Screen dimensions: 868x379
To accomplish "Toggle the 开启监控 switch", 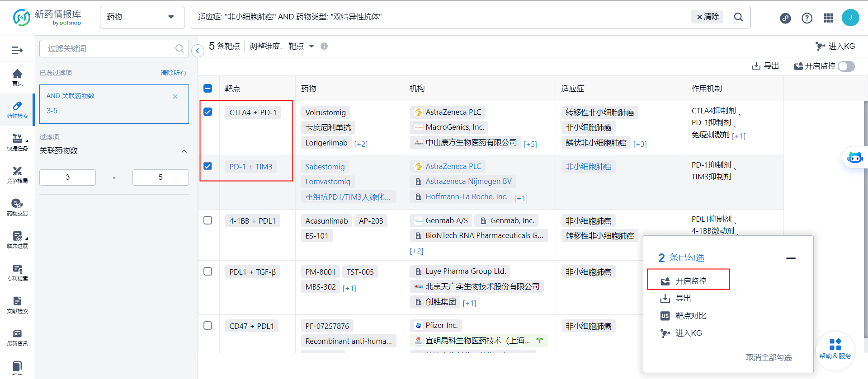I will tap(846, 66).
